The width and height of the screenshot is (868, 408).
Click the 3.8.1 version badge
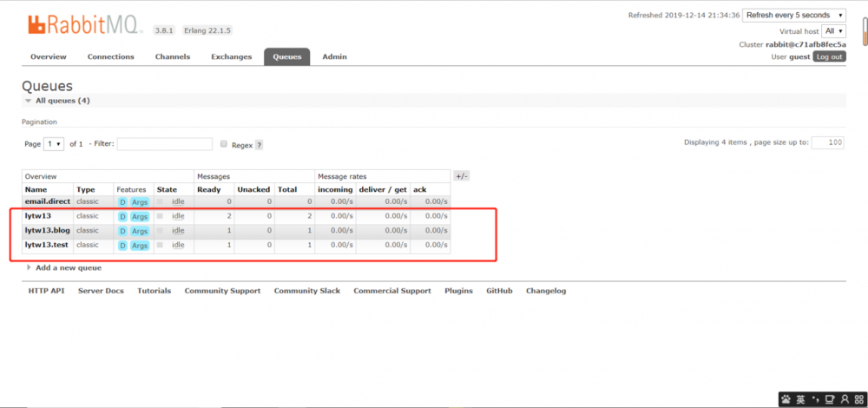[x=164, y=30]
